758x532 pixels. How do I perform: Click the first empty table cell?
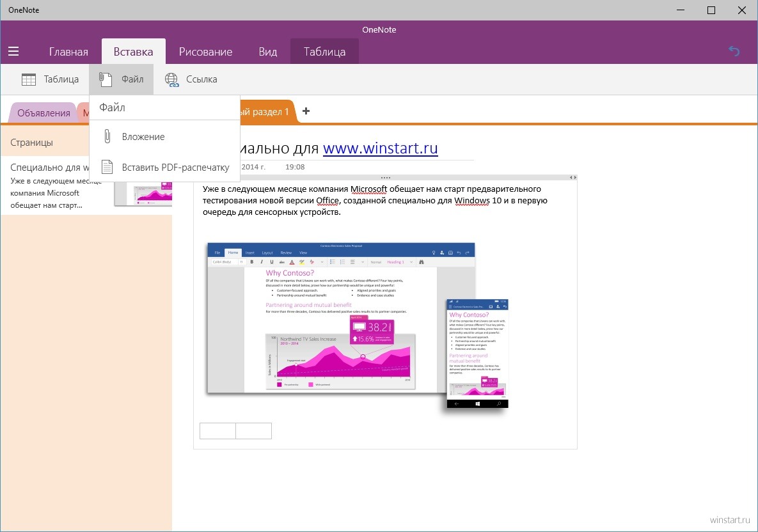click(217, 431)
